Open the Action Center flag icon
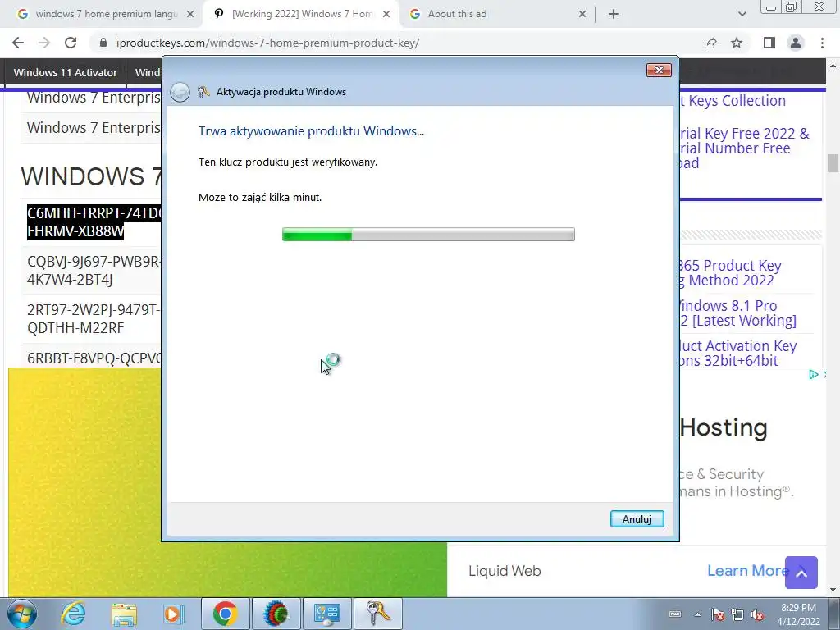Viewport: 840px width, 630px height. click(718, 614)
